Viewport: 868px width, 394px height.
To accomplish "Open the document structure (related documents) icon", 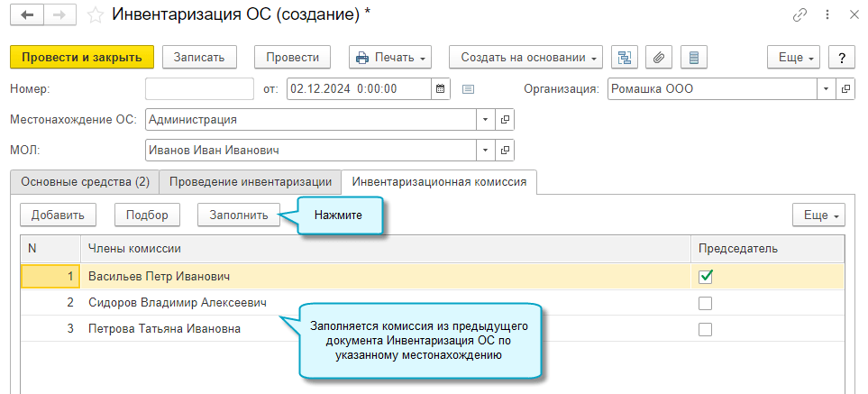I will (x=625, y=57).
